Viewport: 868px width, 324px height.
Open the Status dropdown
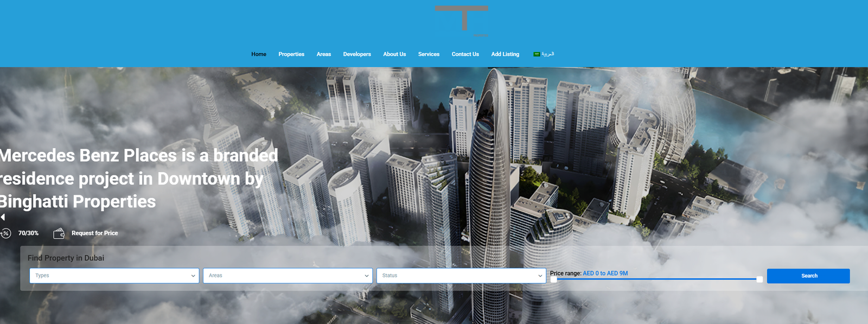tap(461, 276)
